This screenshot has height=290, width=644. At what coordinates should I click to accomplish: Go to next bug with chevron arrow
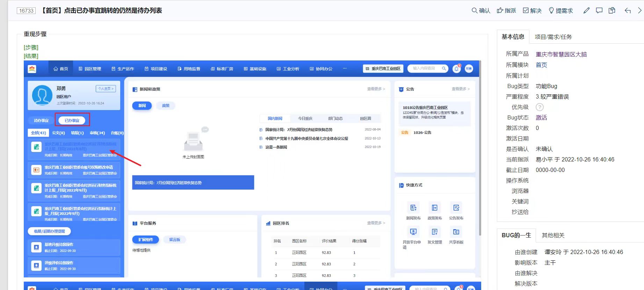640,10
